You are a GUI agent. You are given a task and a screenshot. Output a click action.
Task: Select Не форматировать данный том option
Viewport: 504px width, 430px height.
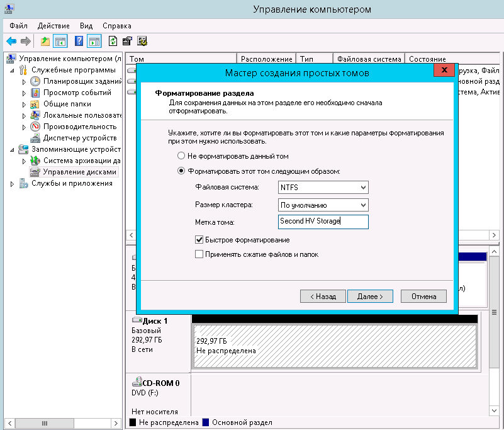coord(181,156)
